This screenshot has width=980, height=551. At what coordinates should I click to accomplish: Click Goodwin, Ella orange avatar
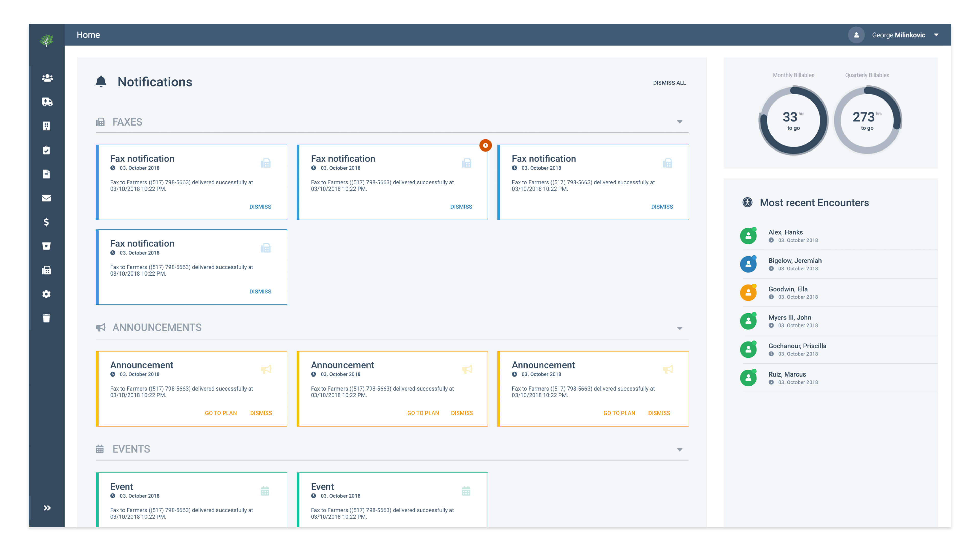748,293
